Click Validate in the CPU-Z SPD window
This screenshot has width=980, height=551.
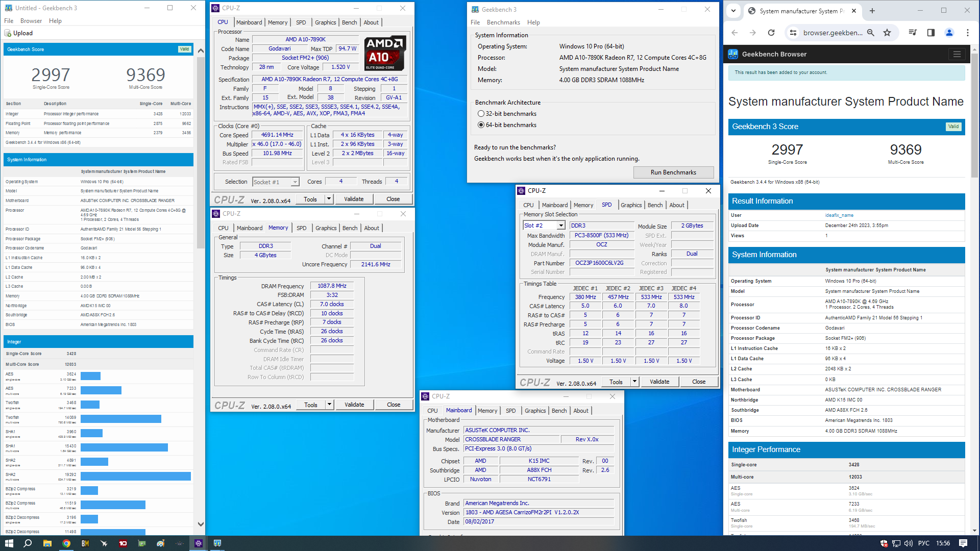tap(659, 382)
